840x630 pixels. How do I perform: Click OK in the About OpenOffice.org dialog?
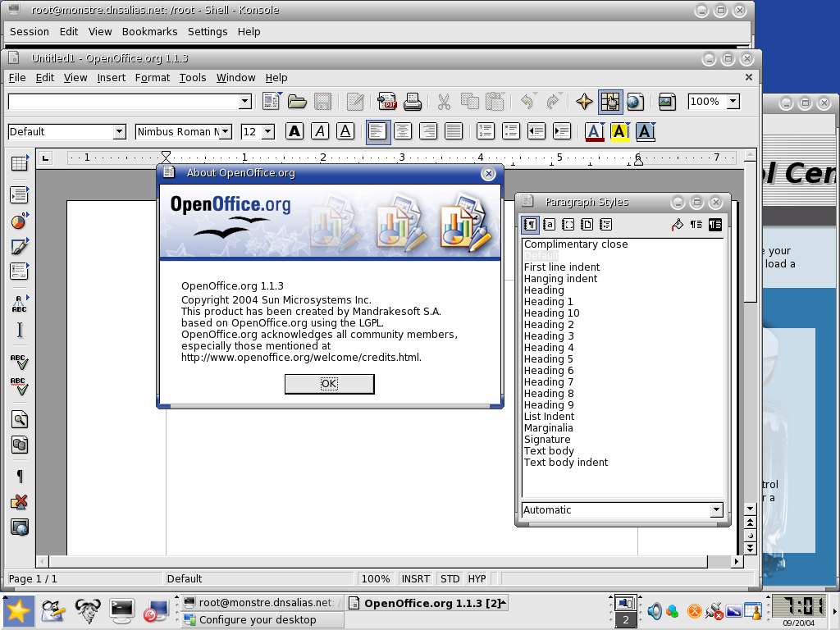pyautogui.click(x=330, y=384)
